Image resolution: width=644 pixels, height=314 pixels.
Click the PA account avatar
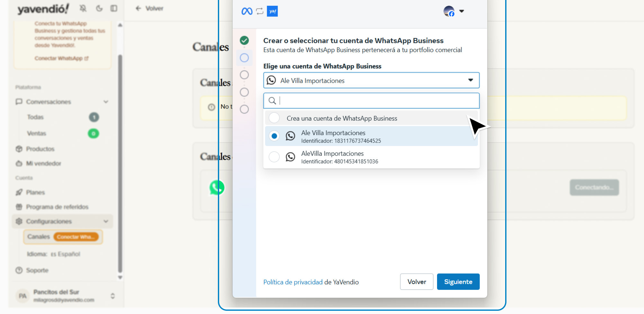coord(22,296)
